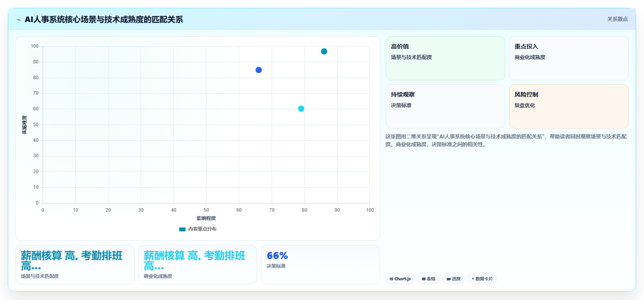Image resolution: width=644 pixels, height=300 pixels.
Task: Click the 表格 tag
Action: (428, 279)
